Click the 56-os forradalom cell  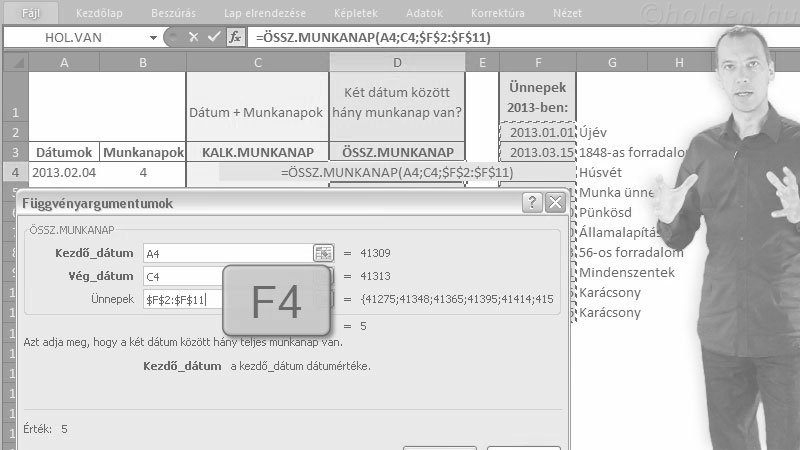pos(631,253)
